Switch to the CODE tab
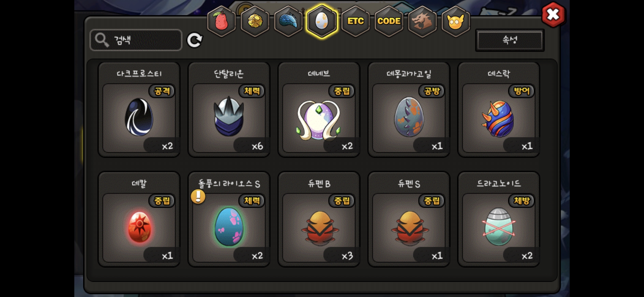644x297 pixels. [389, 21]
